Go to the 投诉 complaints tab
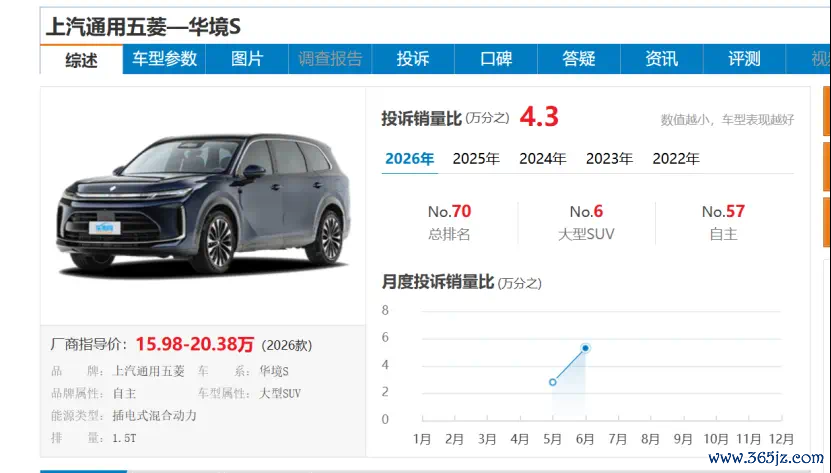The height and width of the screenshot is (473, 831). [413, 59]
